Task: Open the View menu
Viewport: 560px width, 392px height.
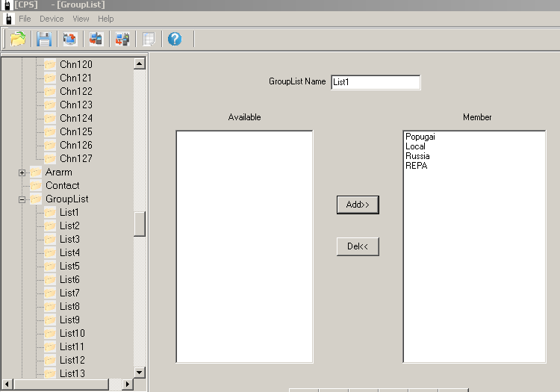Action: pos(81,19)
